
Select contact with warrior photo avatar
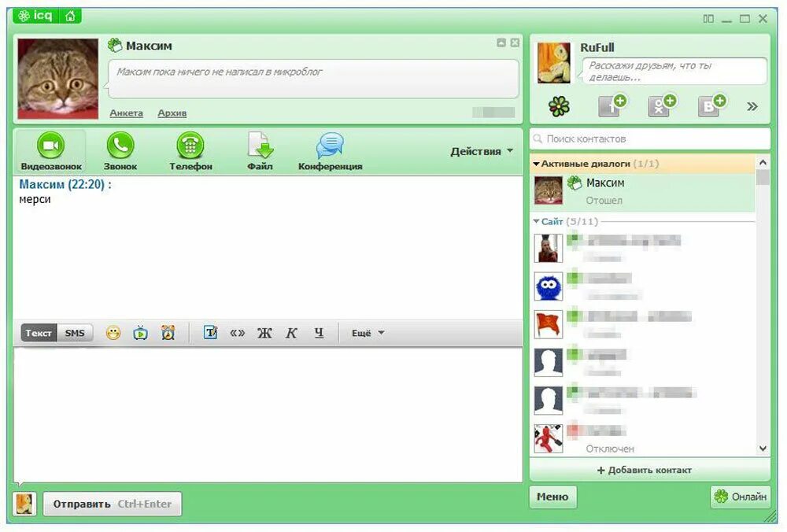(642, 248)
